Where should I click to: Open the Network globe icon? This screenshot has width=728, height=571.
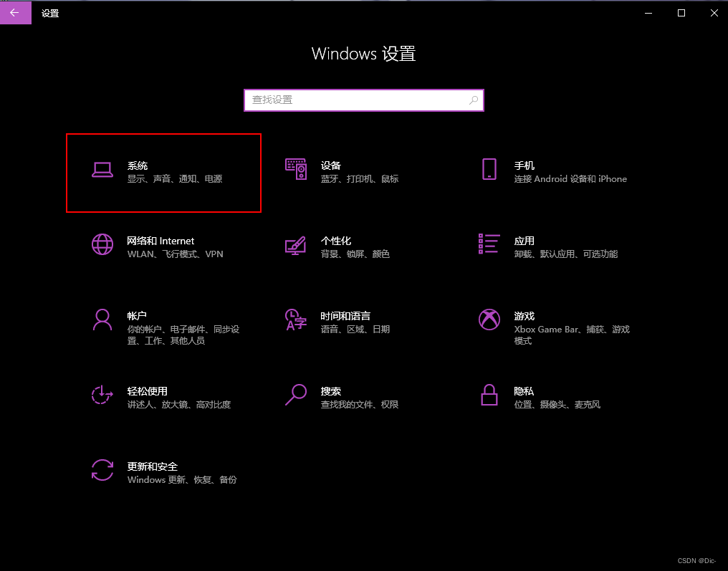pos(102,244)
